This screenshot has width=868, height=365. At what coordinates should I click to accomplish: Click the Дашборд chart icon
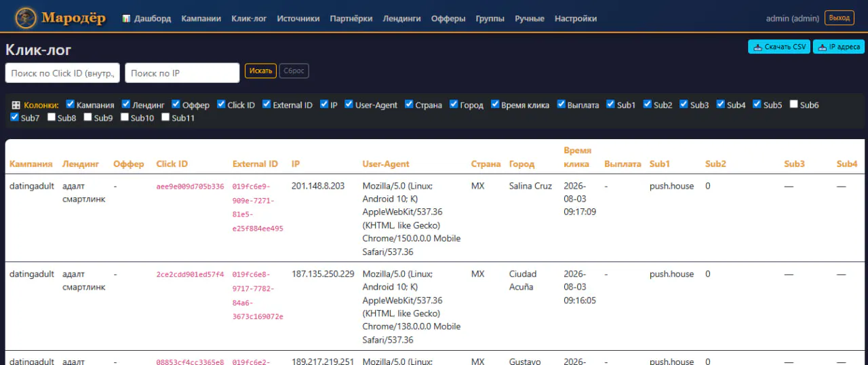click(x=126, y=18)
